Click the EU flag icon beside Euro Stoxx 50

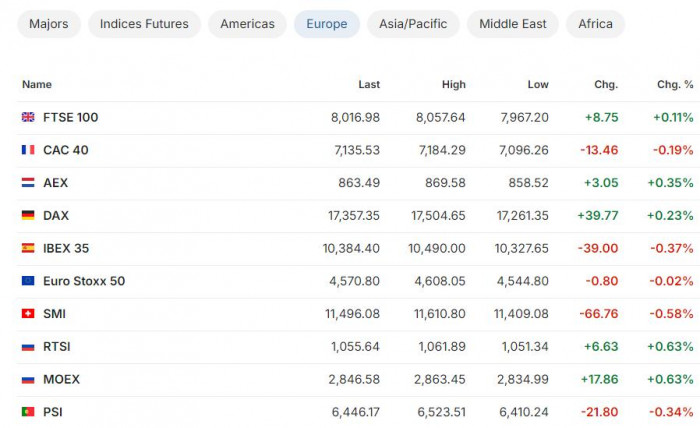[x=28, y=281]
